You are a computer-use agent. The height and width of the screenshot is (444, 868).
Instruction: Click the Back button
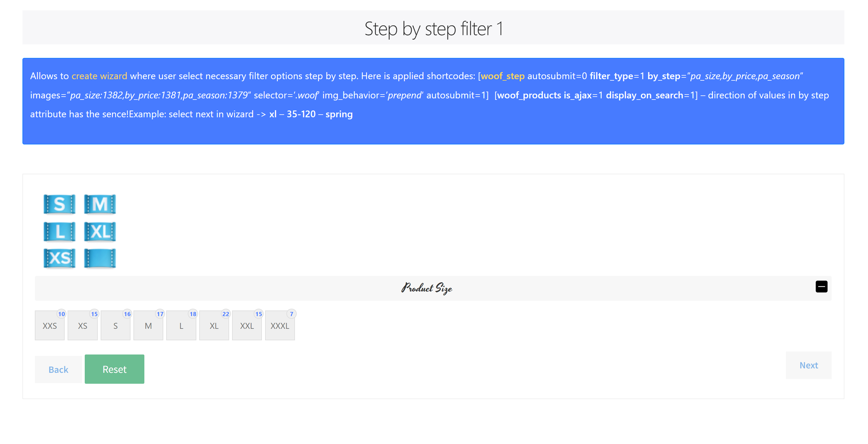click(x=58, y=369)
